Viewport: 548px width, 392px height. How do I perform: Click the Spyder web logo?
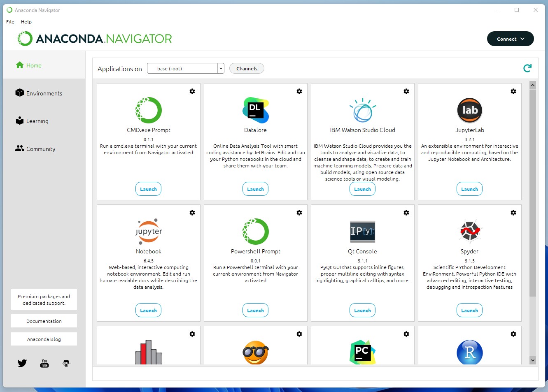(470, 232)
